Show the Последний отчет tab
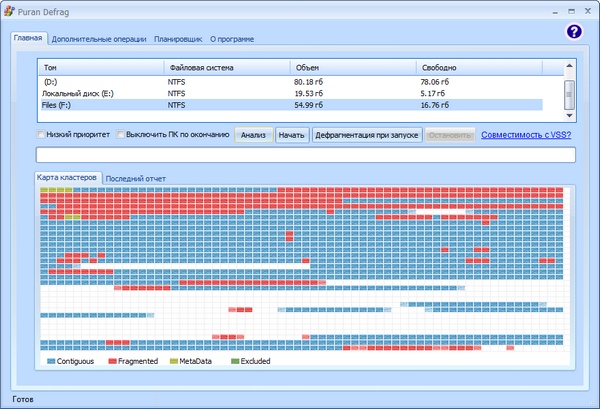The image size is (600, 409). (135, 178)
